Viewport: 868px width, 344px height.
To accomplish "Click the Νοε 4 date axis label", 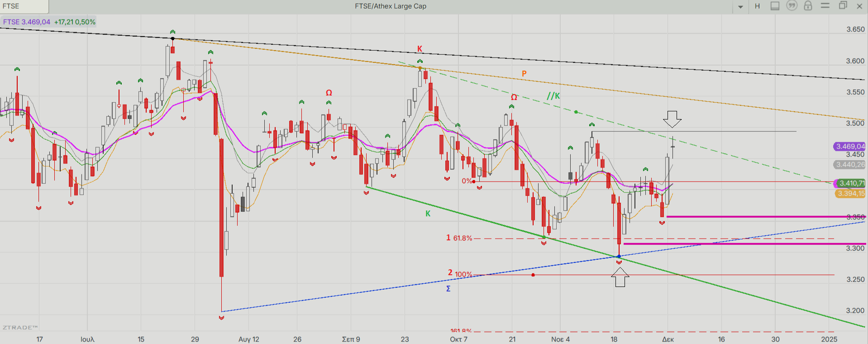I will (x=560, y=339).
